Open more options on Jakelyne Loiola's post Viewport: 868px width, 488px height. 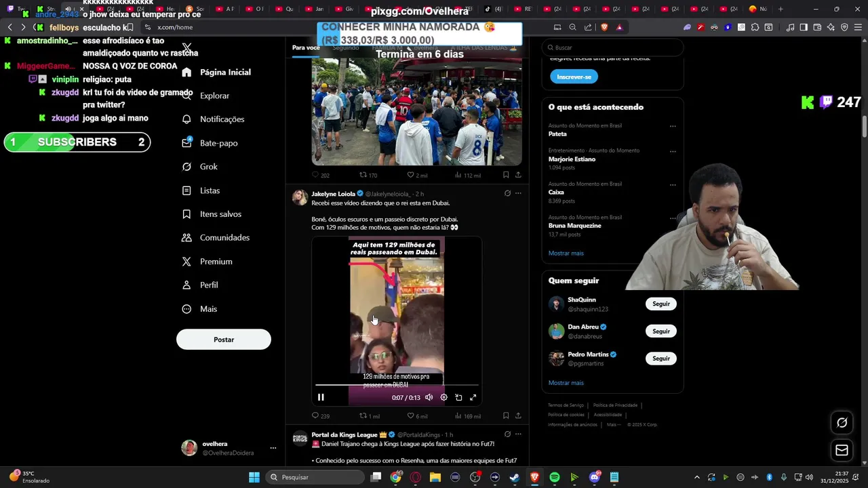point(518,193)
